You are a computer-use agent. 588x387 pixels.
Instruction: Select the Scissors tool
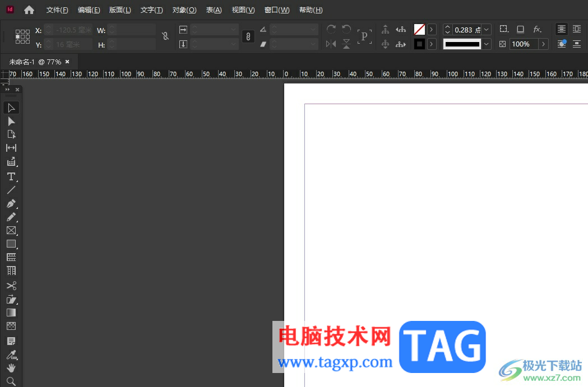tap(11, 286)
